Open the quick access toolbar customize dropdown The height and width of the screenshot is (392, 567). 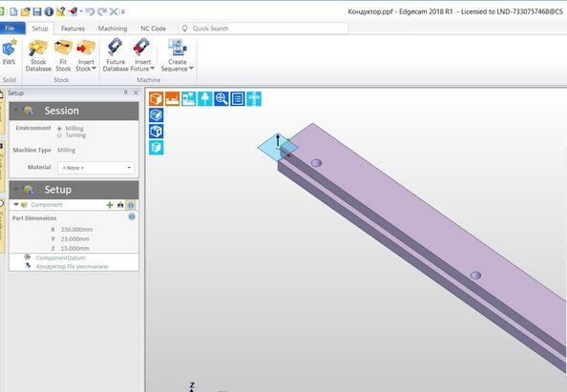123,12
